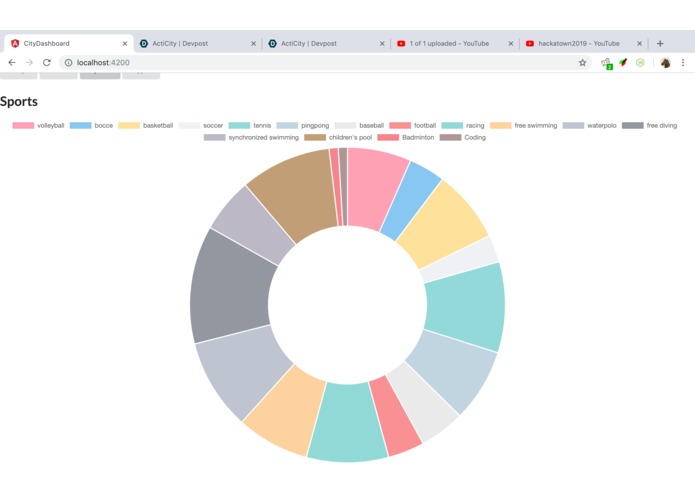Click the teal racing segment at the bottom
Screen dimensions: 695x494
[348, 423]
